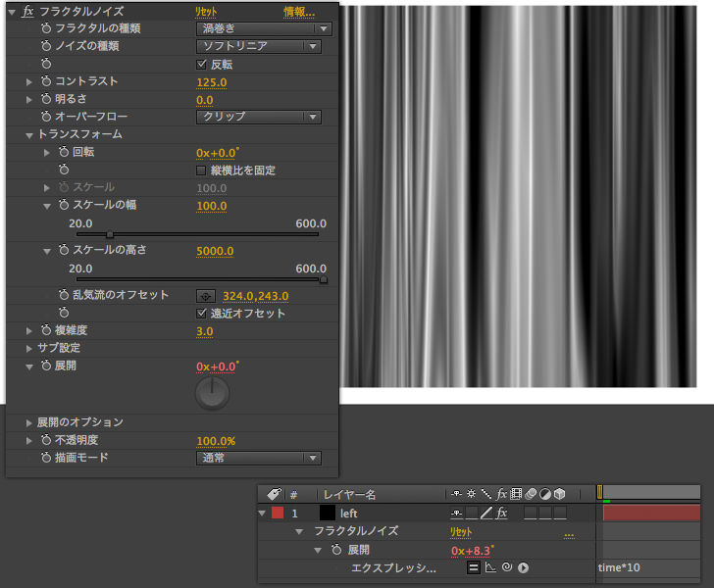Screen dimensions: 714x588
Task: Expand the サブ設定 section
Action: (x=29, y=348)
